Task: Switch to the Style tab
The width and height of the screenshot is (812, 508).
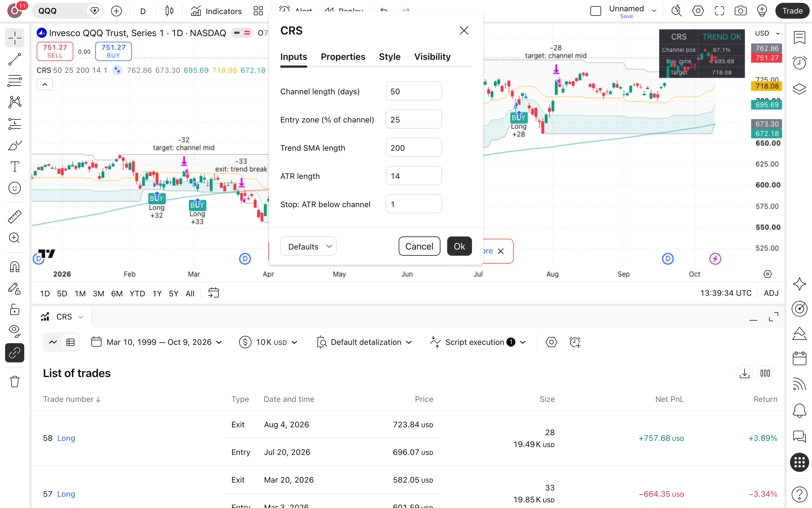Action: click(389, 57)
